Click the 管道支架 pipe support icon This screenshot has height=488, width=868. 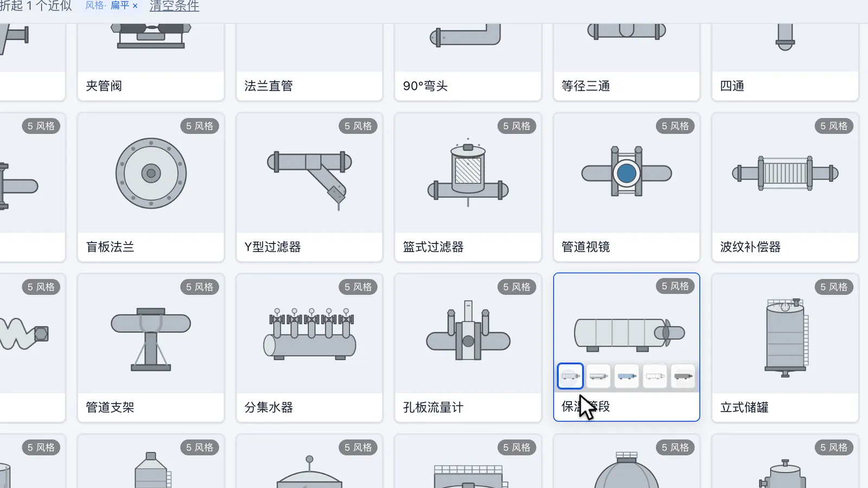coord(151,339)
